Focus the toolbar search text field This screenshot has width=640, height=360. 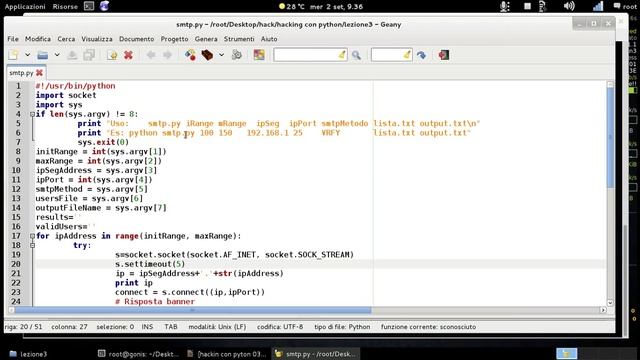point(306,55)
